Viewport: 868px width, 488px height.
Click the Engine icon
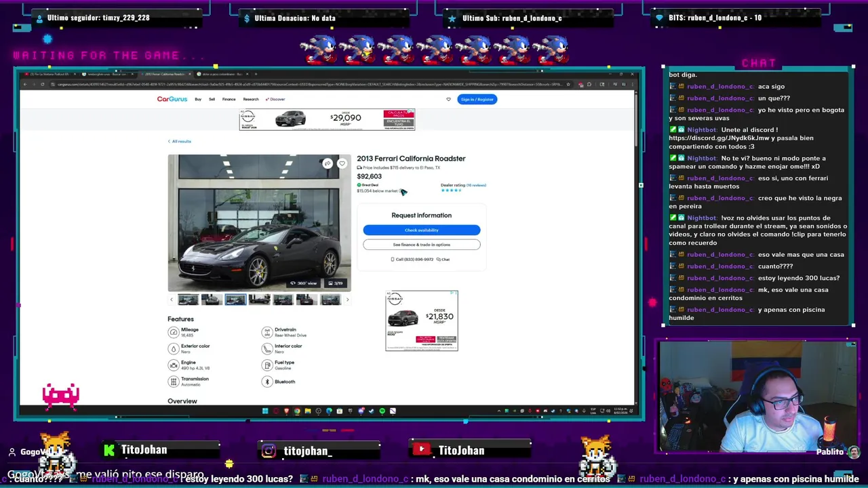coord(174,365)
